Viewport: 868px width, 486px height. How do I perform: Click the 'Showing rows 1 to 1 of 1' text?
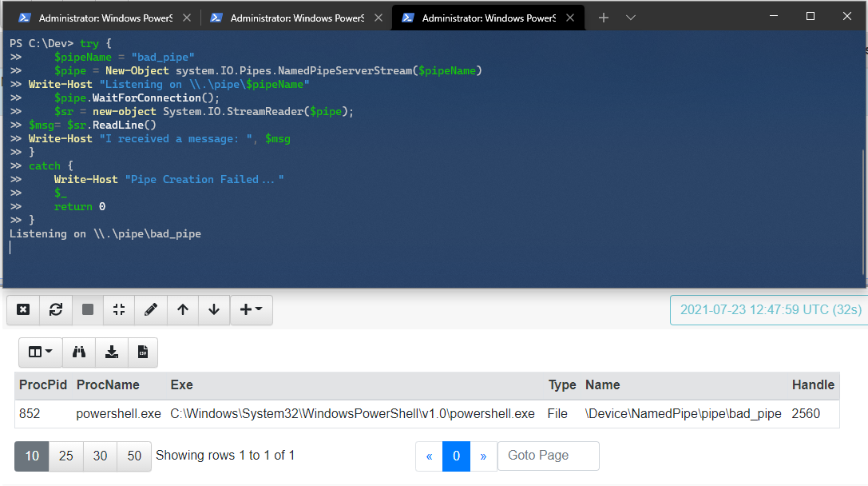[x=225, y=456]
